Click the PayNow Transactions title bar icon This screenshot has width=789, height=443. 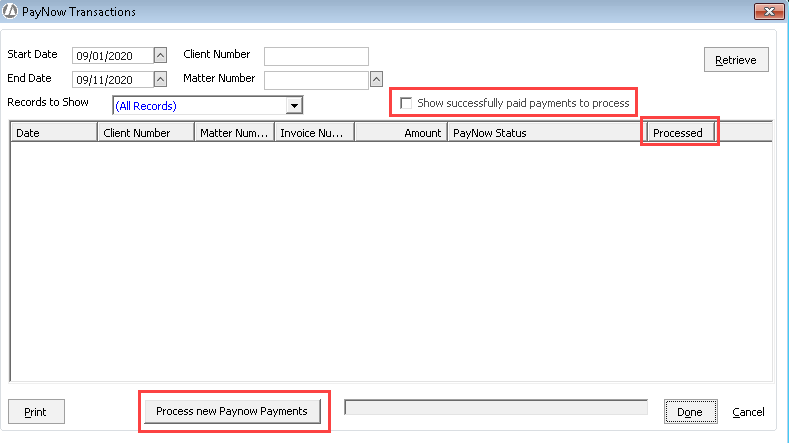tap(10, 11)
